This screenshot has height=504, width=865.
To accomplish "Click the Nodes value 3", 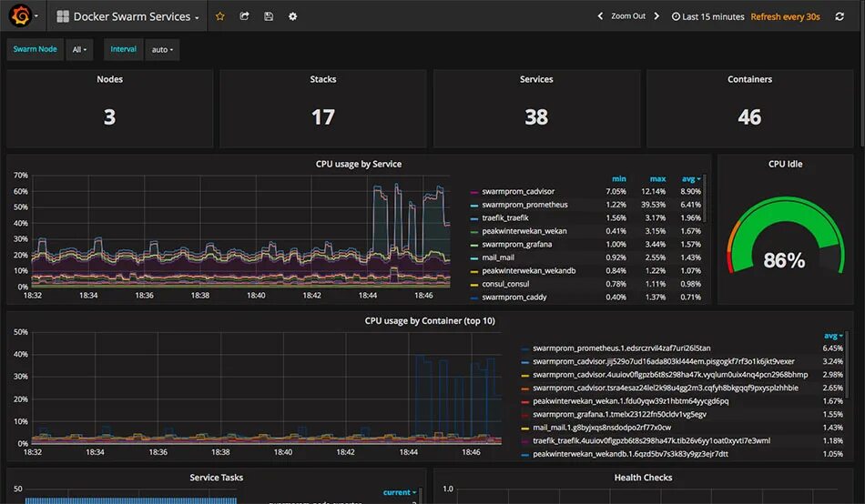I will (x=110, y=116).
